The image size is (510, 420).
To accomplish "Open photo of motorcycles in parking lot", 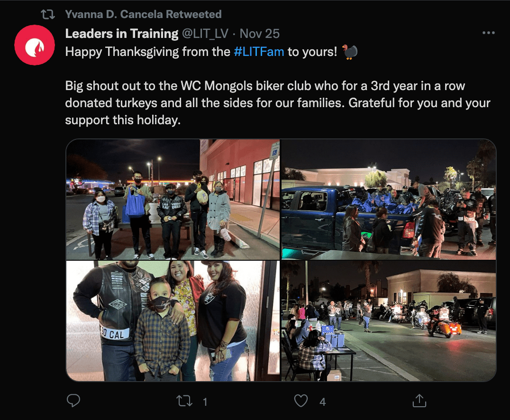I will tap(389, 321).
